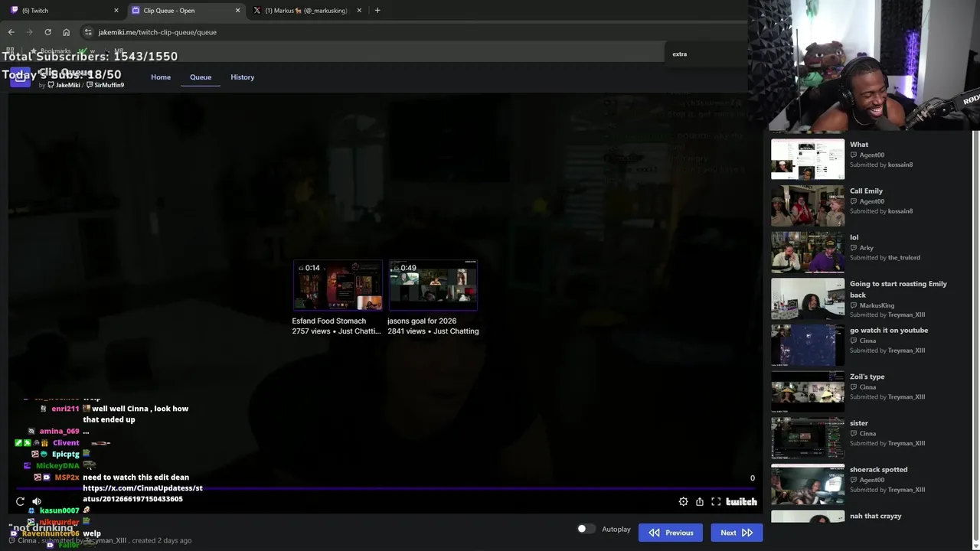Switch to the History tab
The image size is (980, 551).
(x=243, y=77)
